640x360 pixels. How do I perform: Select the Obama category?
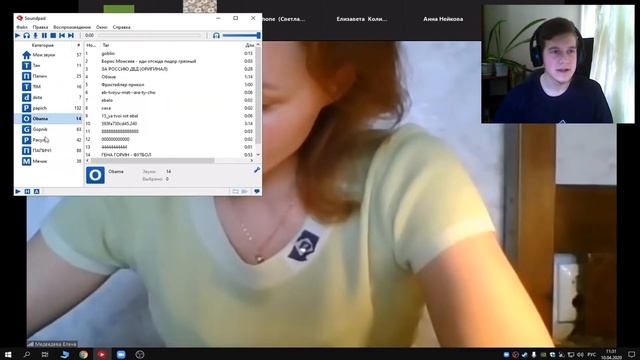pos(49,118)
